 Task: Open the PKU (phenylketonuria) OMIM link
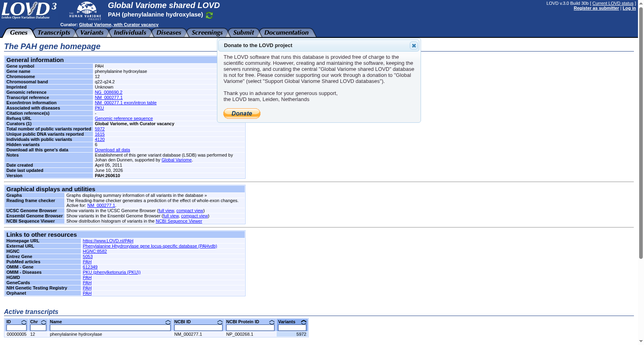pyautogui.click(x=111, y=272)
